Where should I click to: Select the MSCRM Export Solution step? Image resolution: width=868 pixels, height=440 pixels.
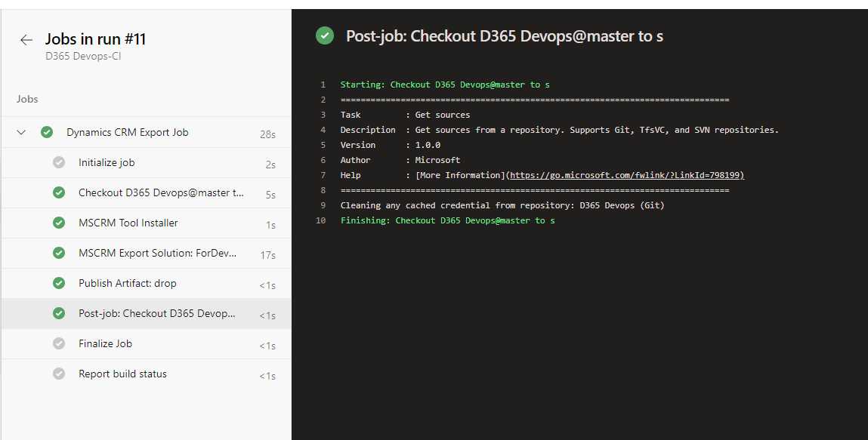point(146,253)
